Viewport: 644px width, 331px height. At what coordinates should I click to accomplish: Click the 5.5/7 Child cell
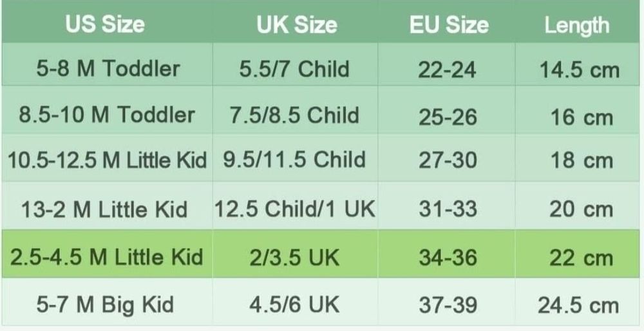click(294, 69)
